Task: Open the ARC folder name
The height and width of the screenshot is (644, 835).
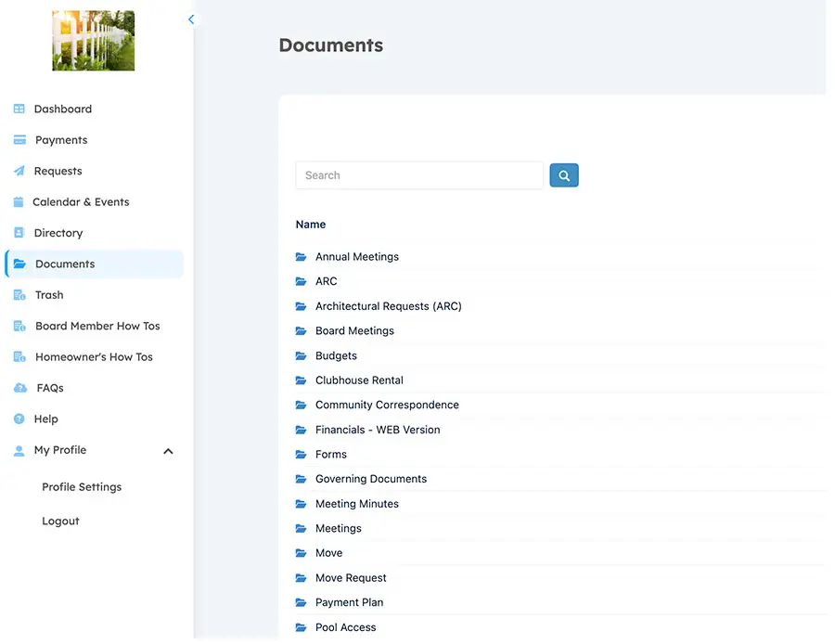Action: [x=326, y=281]
